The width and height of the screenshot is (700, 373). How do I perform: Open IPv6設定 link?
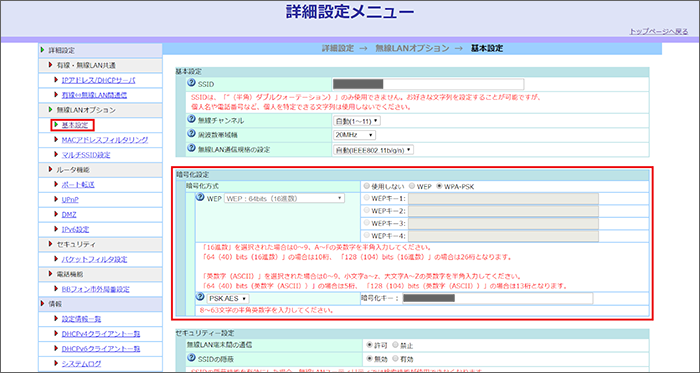click(75, 230)
